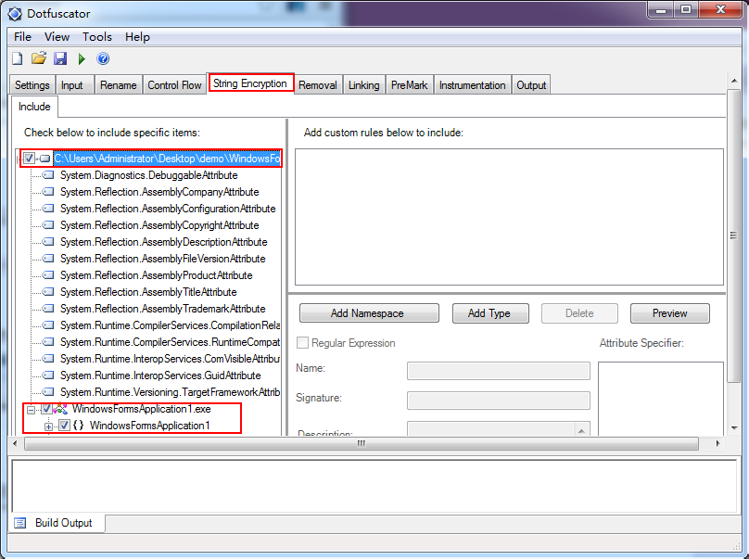This screenshot has width=749, height=560.
Task: Click the Signature input field
Action: [498, 401]
